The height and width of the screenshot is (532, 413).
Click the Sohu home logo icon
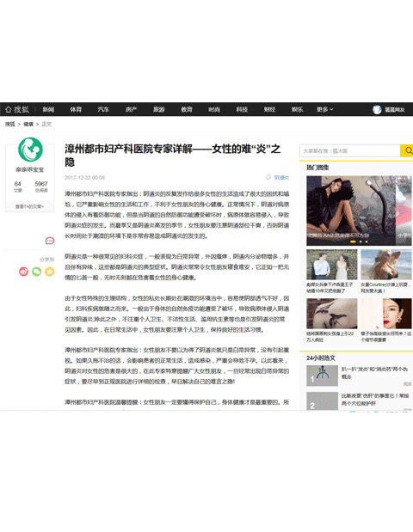pos(17,109)
